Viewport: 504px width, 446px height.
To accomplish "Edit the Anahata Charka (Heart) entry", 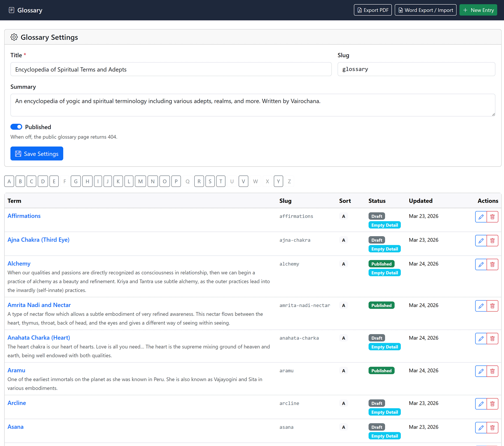I will click(481, 339).
